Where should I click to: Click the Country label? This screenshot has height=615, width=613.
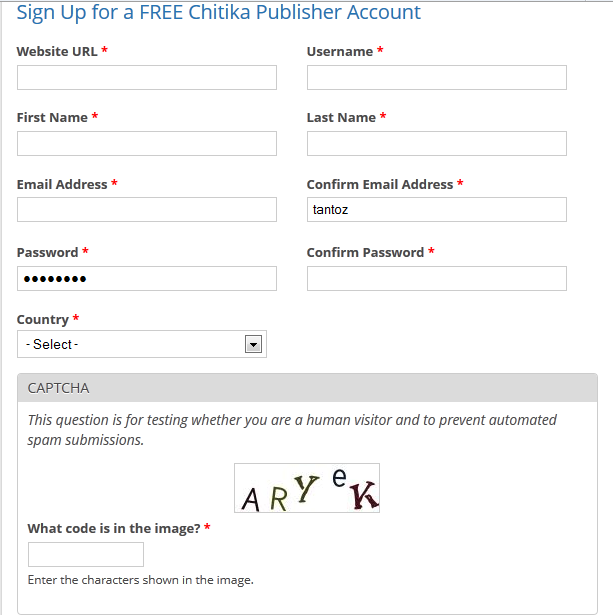point(43,319)
